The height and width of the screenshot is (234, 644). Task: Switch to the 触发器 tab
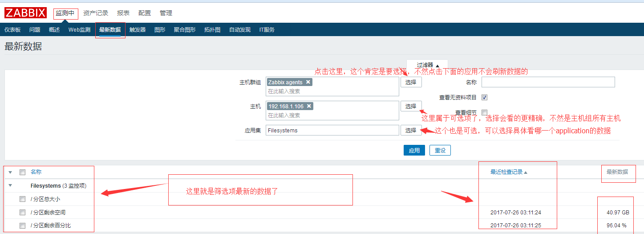click(138, 30)
